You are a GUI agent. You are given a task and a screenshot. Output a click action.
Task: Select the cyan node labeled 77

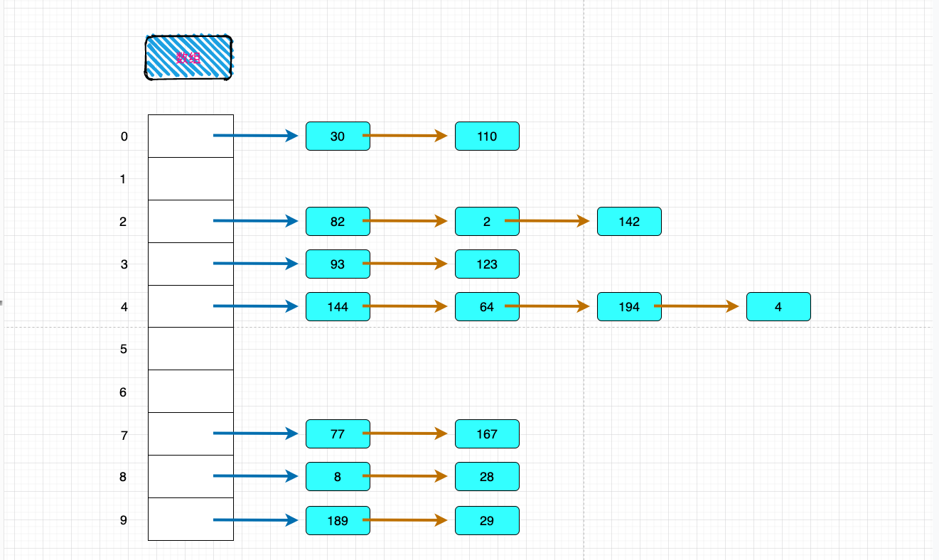click(x=338, y=434)
